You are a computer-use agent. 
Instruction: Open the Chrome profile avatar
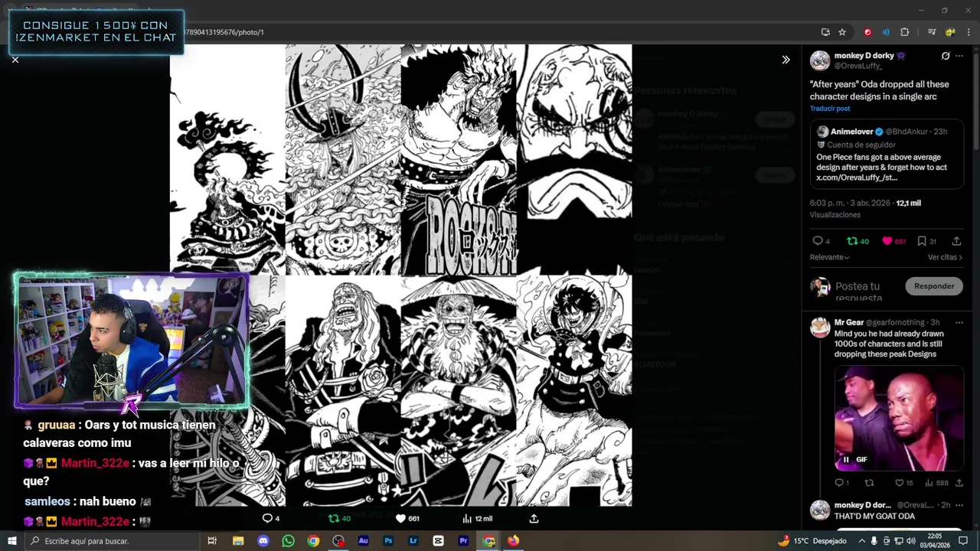tap(950, 32)
